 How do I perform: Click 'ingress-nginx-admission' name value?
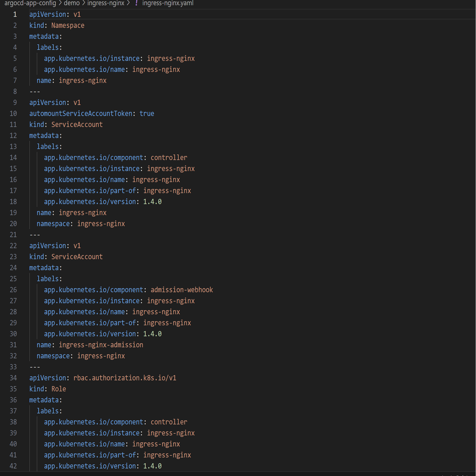pyautogui.click(x=101, y=344)
